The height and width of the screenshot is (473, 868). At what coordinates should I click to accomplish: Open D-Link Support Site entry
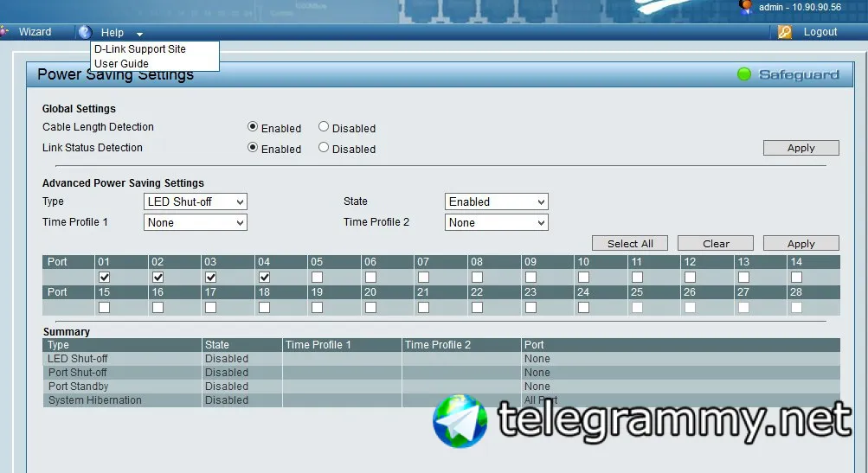(140, 48)
